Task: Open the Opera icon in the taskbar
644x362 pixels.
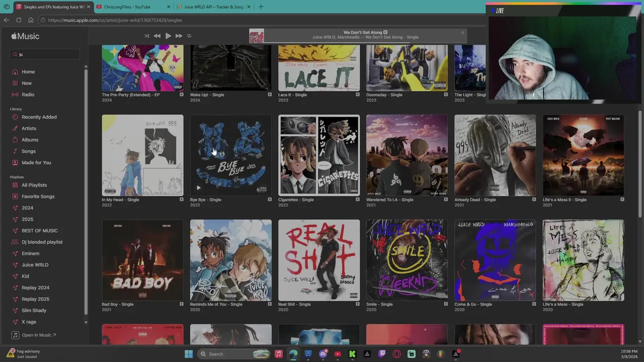Action: click(396, 354)
